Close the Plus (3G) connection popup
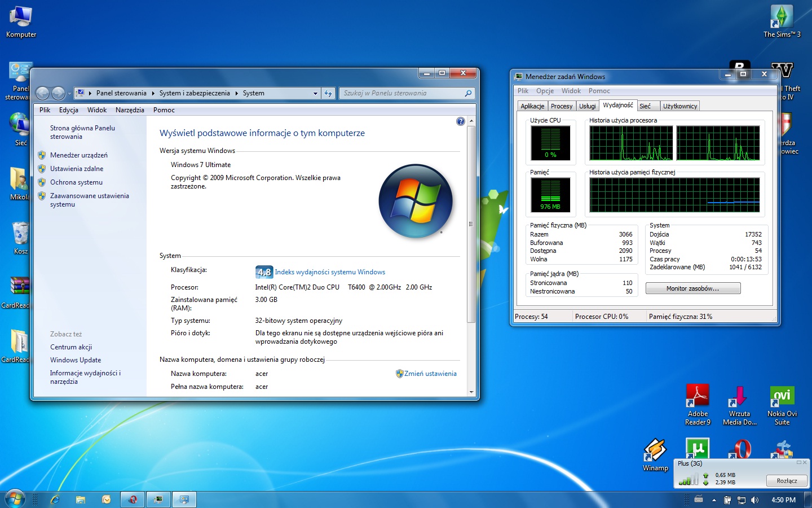Viewport: 812px width, 508px height. (x=805, y=462)
